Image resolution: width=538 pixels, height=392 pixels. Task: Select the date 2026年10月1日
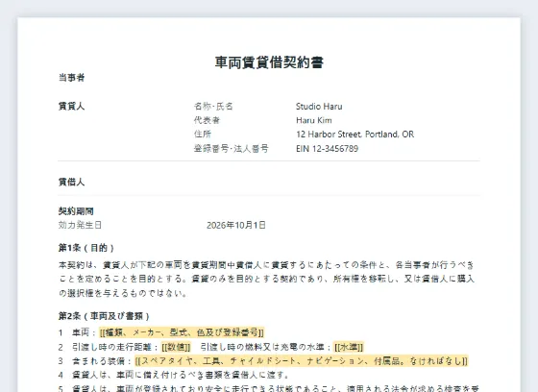point(236,225)
